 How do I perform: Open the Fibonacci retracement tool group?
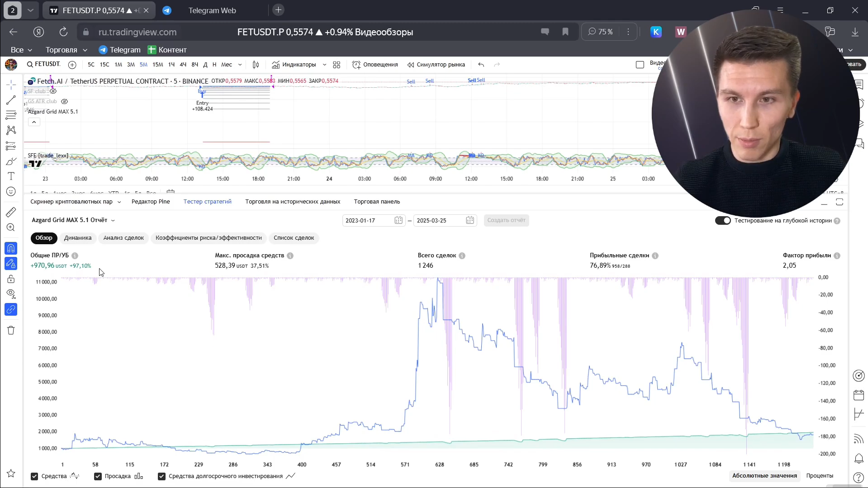pos(11,115)
